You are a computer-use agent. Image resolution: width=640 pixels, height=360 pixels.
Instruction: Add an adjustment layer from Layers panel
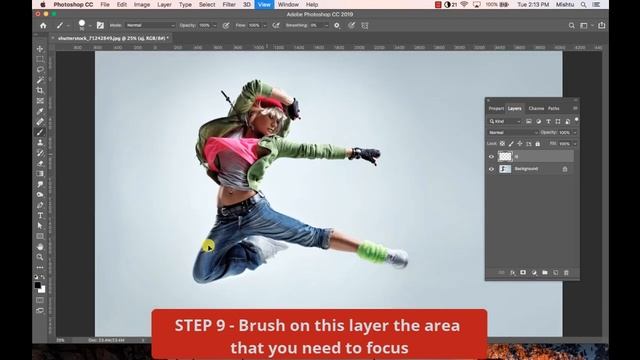534,272
